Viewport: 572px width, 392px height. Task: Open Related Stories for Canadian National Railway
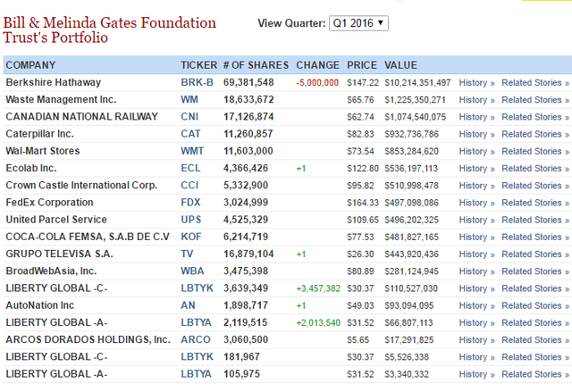(535, 117)
